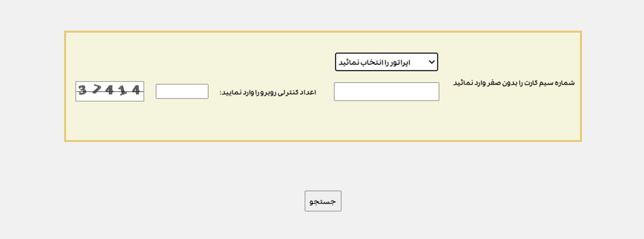The height and width of the screenshot is (239, 644).
Task: Click the chevron arrow on operator combo box
Action: pyautogui.click(x=432, y=62)
